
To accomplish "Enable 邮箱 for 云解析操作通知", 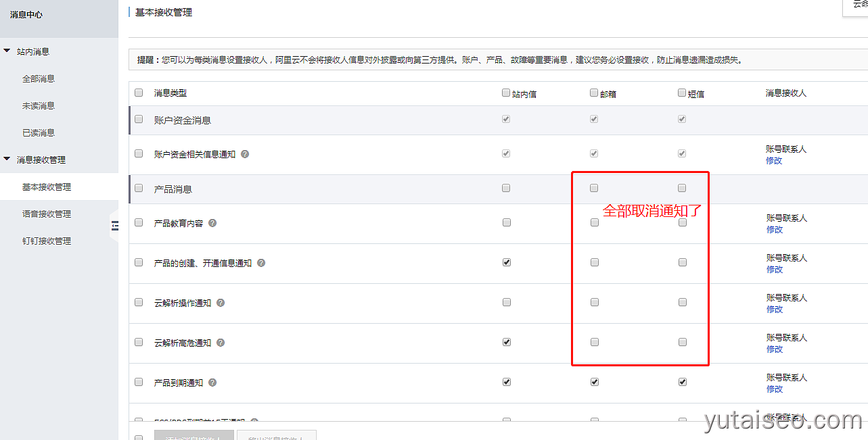I will [595, 302].
